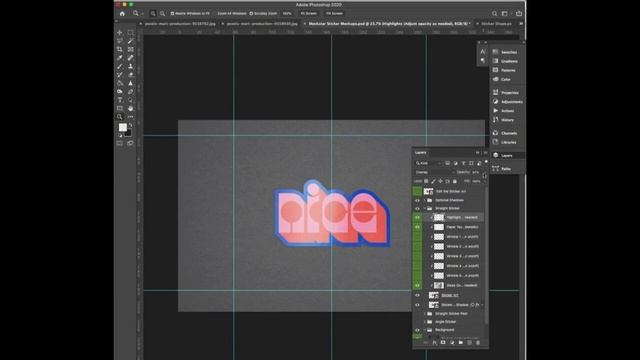The image size is (640, 360).
Task: Open the Paragraph panel icon
Action: coord(482,60)
